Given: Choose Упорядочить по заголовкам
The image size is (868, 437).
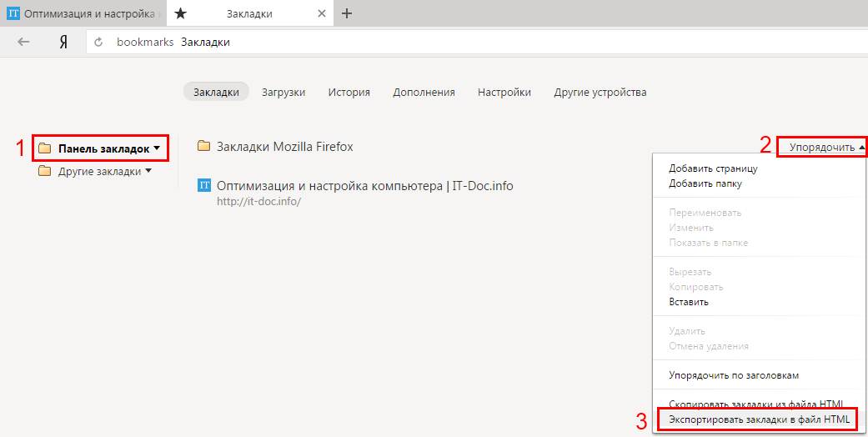Looking at the screenshot, I should 734,375.
